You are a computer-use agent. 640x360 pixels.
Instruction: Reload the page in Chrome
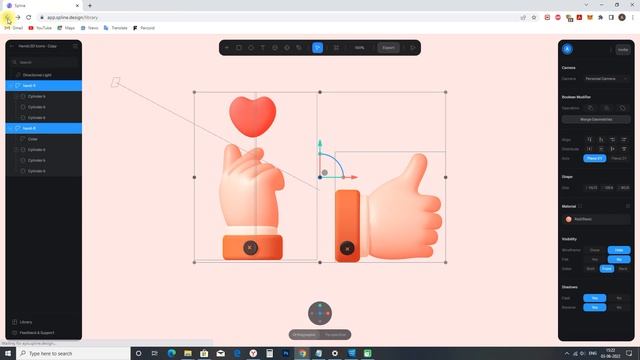[29, 18]
